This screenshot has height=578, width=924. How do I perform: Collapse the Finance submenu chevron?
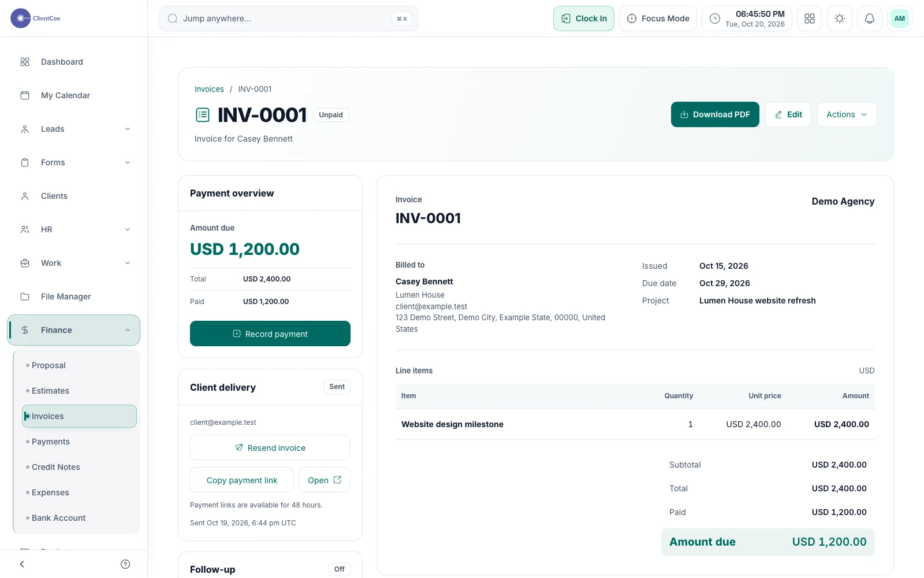[128, 330]
